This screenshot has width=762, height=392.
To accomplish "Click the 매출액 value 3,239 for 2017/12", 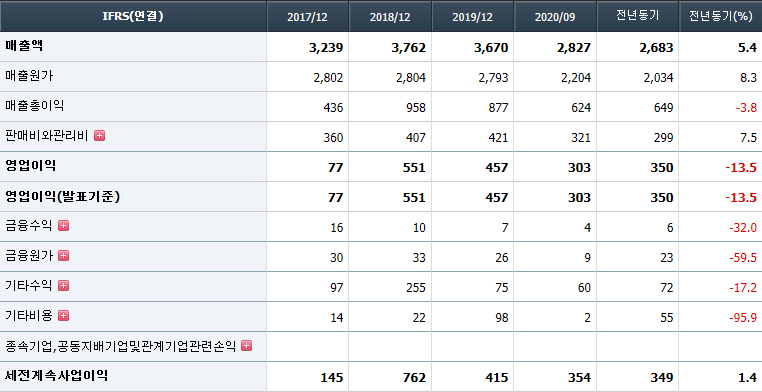I will coord(326,48).
